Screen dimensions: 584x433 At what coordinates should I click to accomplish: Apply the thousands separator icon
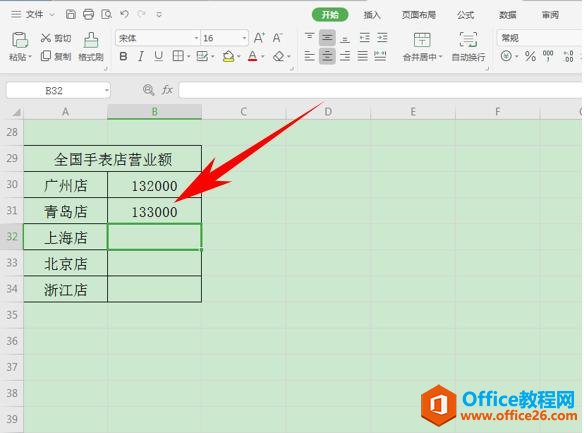click(548, 56)
